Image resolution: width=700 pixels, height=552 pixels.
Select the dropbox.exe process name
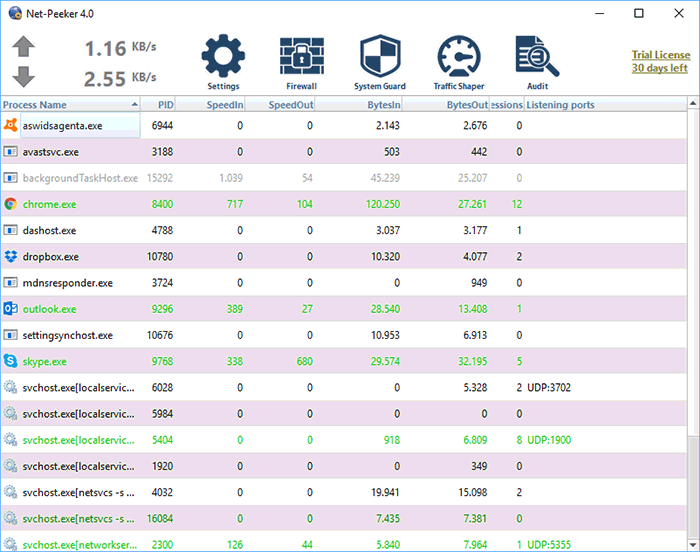tap(51, 257)
